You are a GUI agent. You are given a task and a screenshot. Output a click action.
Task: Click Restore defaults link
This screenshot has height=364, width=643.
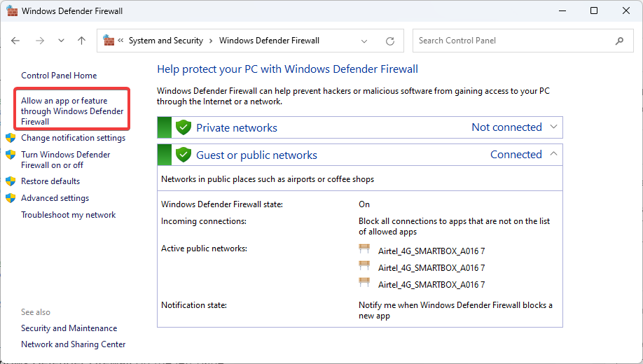click(x=50, y=181)
